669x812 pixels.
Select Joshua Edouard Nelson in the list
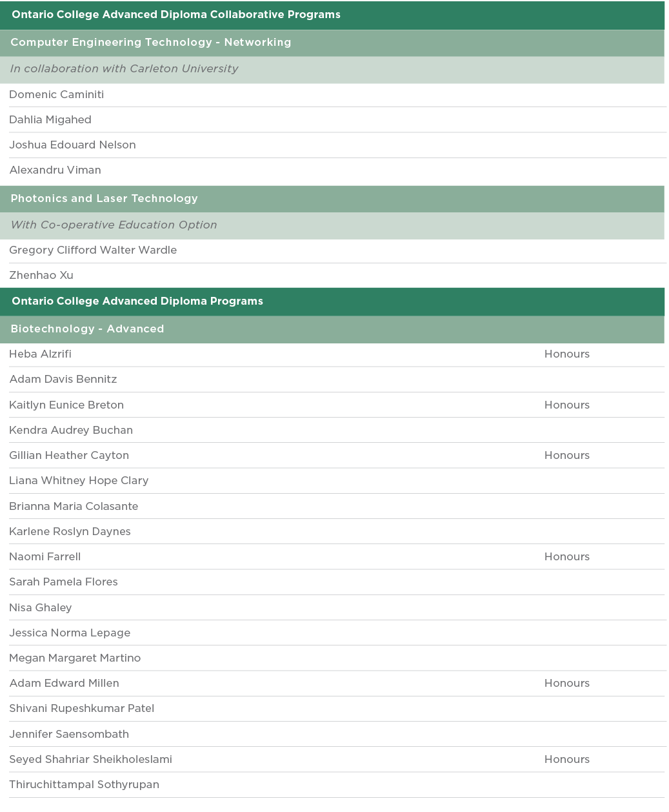pos(72,145)
